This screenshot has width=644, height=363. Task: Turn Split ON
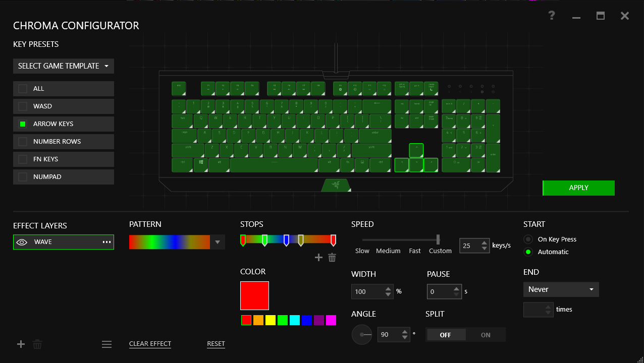click(x=485, y=335)
